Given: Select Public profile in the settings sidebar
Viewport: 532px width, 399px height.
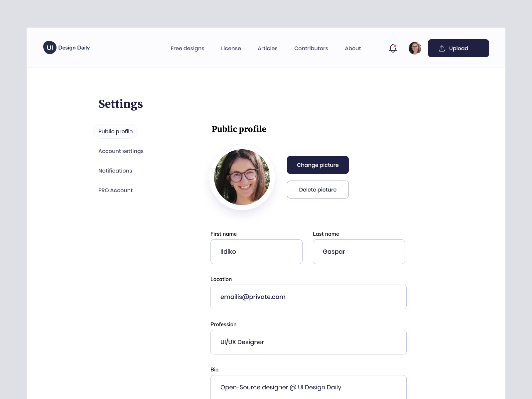Looking at the screenshot, I should tap(115, 131).
